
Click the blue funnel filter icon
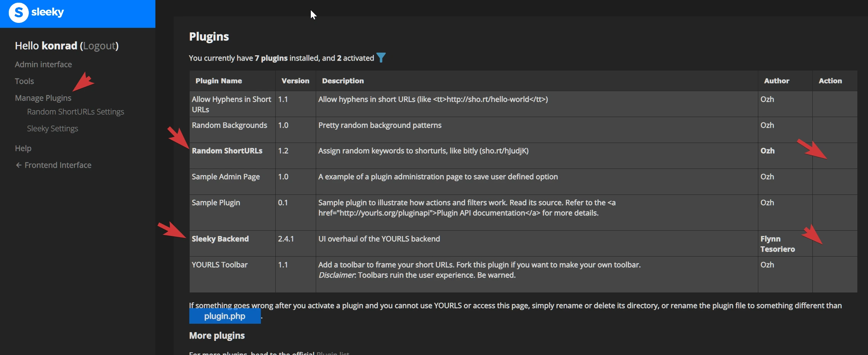click(x=381, y=58)
